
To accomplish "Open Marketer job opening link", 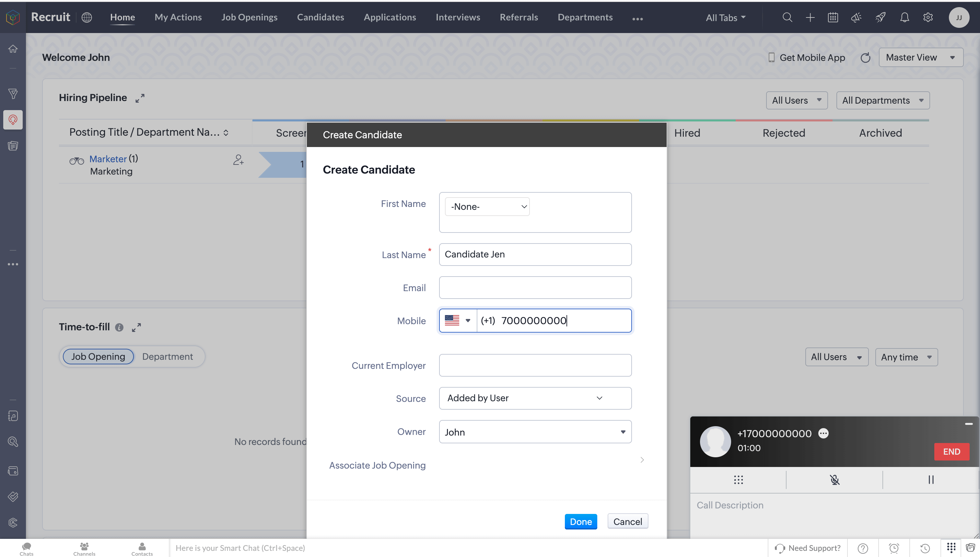I will pyautogui.click(x=108, y=159).
